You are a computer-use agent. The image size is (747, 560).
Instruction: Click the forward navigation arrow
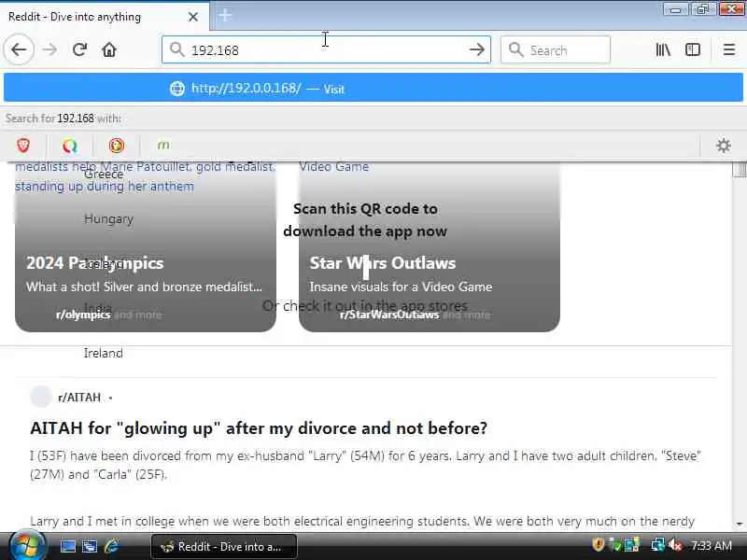click(49, 49)
